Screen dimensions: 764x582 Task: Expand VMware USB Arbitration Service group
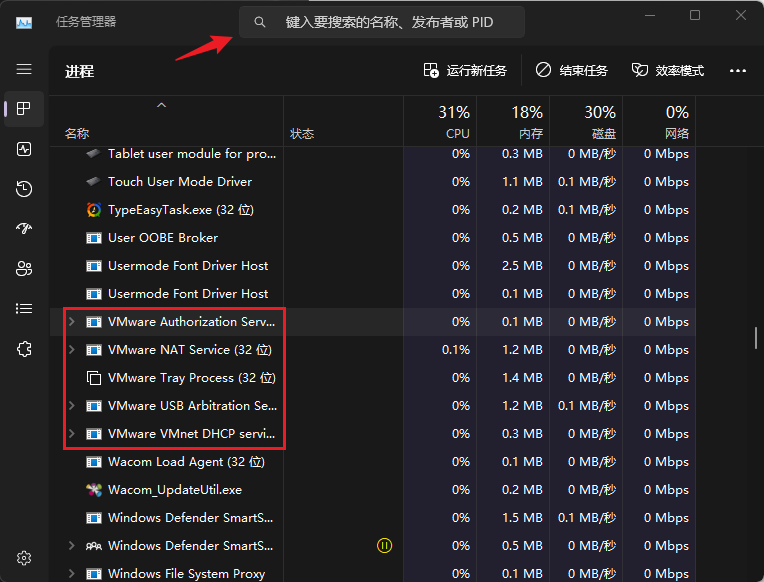click(x=70, y=406)
